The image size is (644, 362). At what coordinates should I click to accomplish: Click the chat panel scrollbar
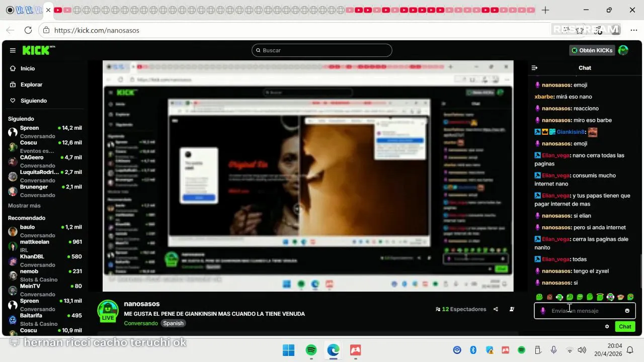click(x=641, y=271)
